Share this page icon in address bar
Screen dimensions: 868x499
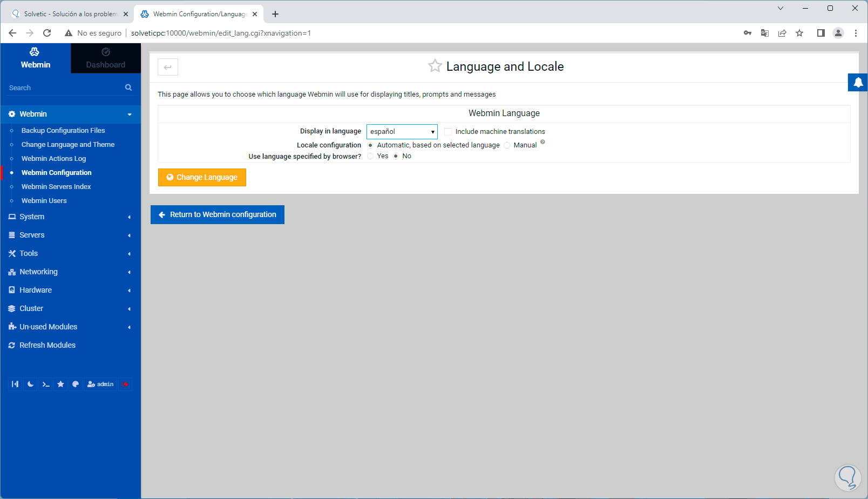(782, 33)
